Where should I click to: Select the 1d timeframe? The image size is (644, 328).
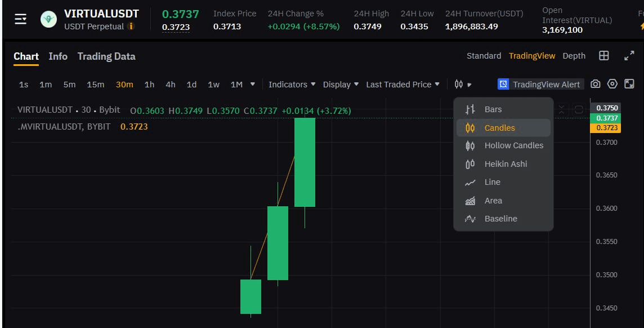coord(191,85)
